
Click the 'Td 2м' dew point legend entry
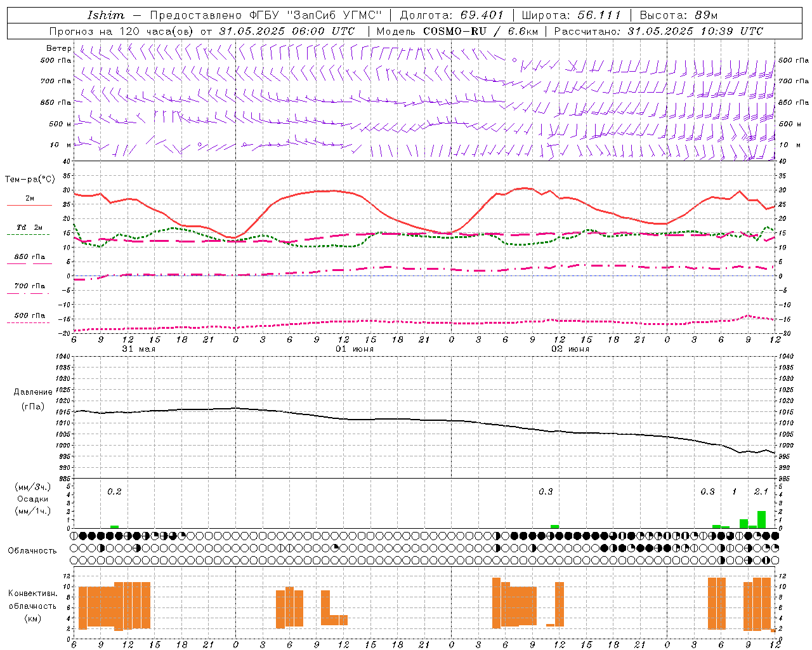click(29, 227)
